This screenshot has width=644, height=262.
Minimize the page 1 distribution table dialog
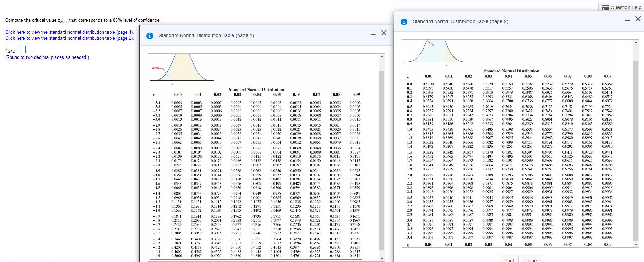click(x=373, y=34)
